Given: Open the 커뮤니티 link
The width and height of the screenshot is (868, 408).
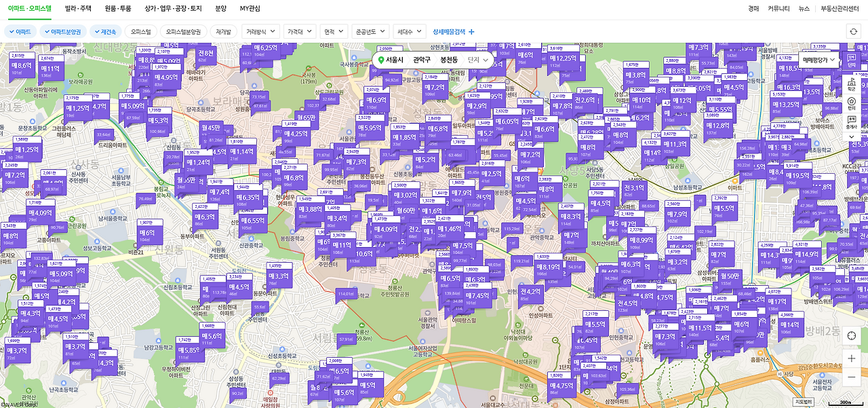Looking at the screenshot, I should pyautogui.click(x=778, y=9).
